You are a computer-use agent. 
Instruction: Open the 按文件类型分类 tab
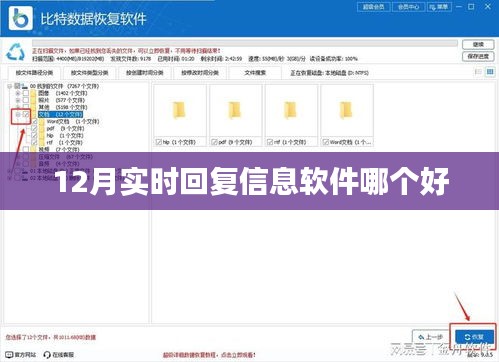coord(89,73)
